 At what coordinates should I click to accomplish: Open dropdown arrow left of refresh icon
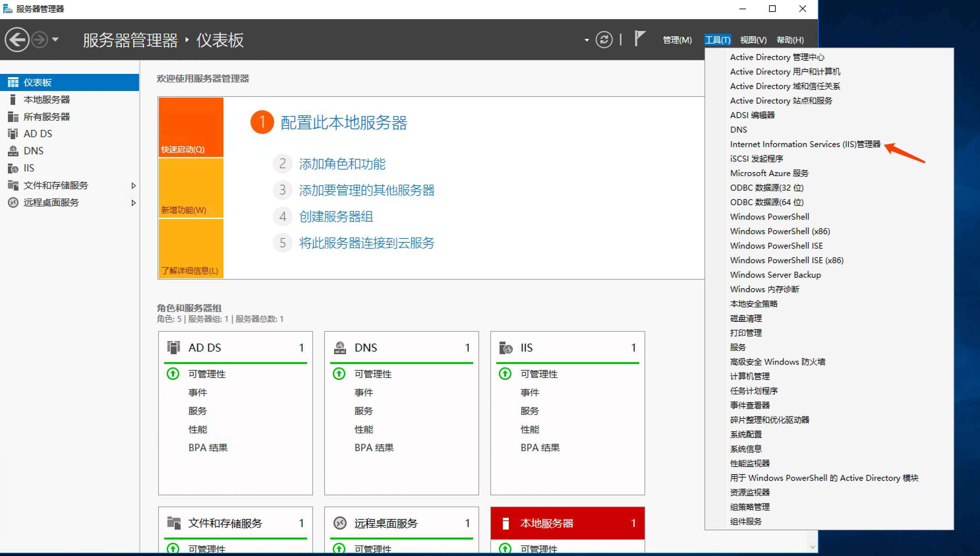(x=586, y=40)
